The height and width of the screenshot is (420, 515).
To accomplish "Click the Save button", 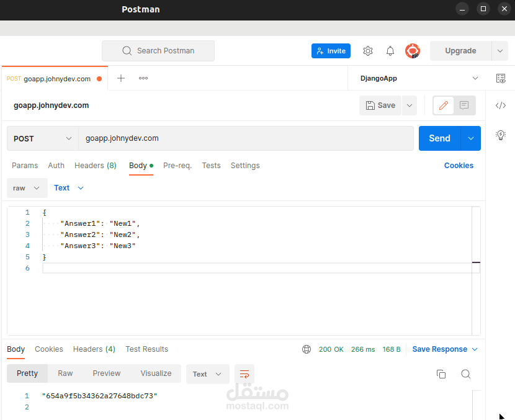I will 380,105.
